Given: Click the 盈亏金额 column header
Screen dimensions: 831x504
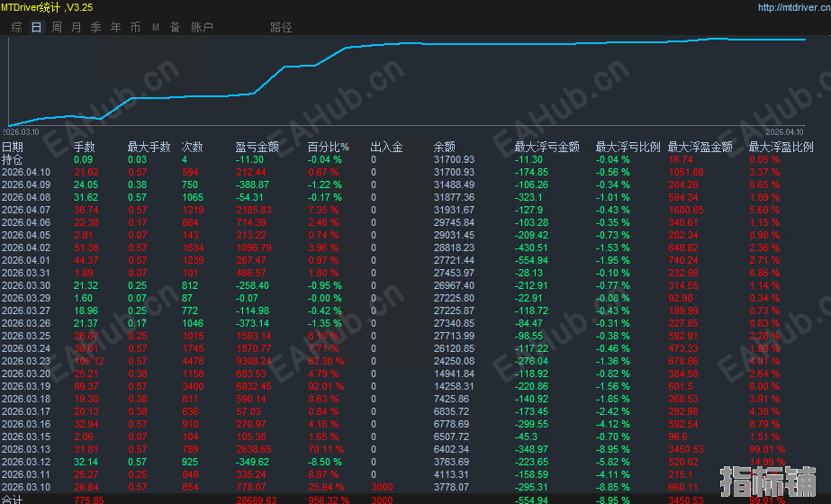Looking at the screenshot, I should pyautogui.click(x=257, y=147).
